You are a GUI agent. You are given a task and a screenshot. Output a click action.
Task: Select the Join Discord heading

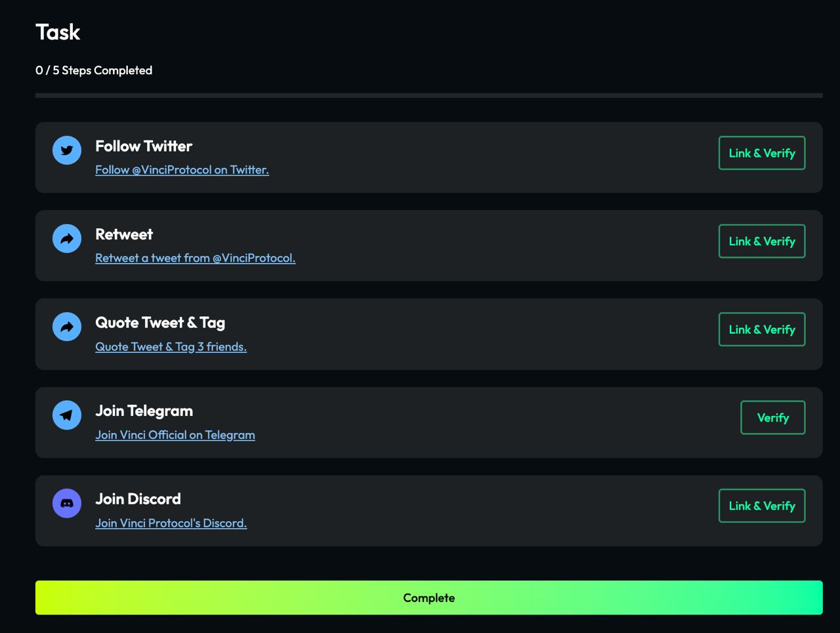pyautogui.click(x=138, y=499)
